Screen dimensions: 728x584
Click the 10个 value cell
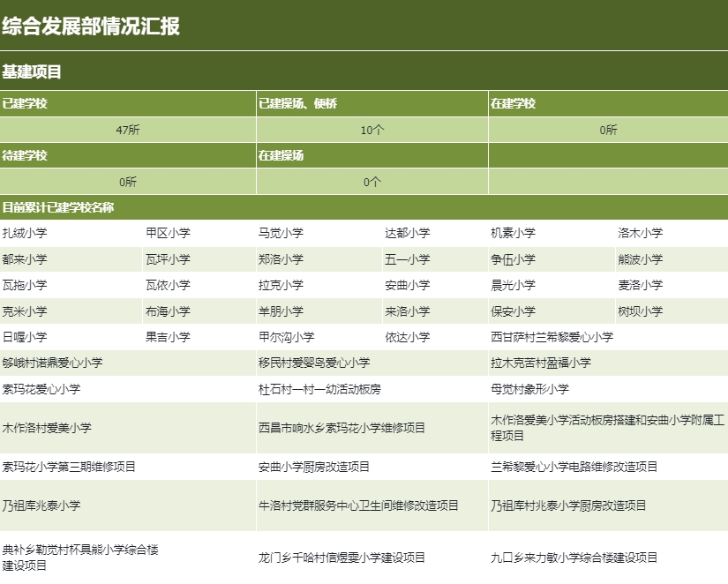coord(372,130)
